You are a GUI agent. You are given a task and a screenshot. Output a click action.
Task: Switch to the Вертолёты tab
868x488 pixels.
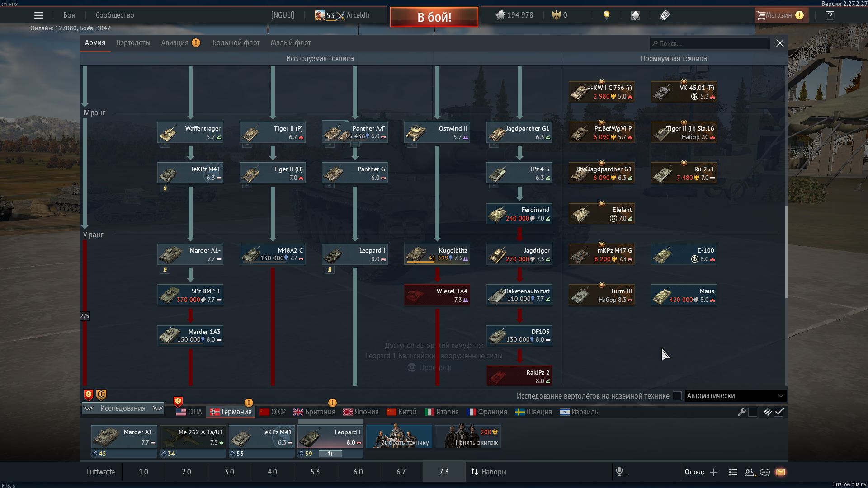point(133,42)
